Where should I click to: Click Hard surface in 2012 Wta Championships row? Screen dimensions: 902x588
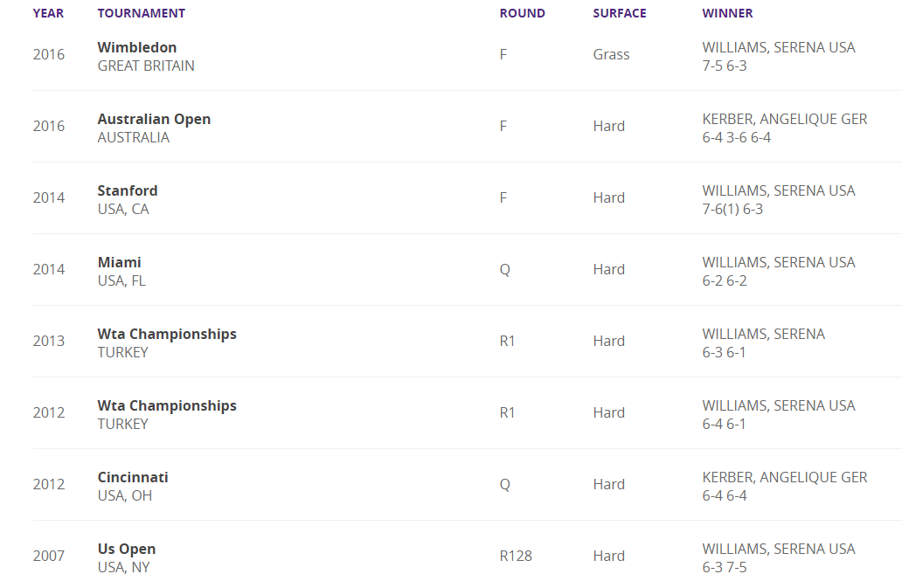pyautogui.click(x=609, y=412)
